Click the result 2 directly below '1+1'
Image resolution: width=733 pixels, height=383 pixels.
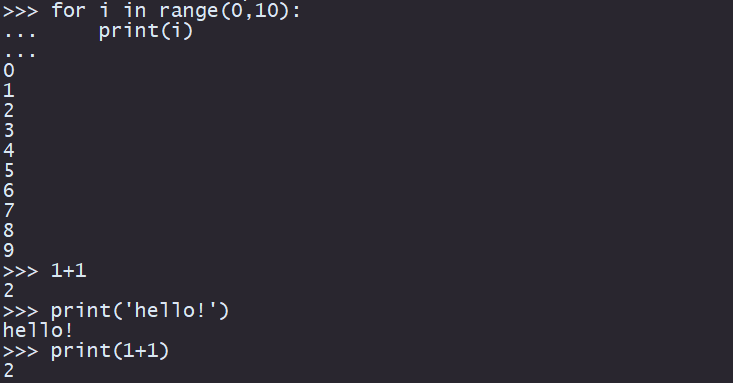9,291
